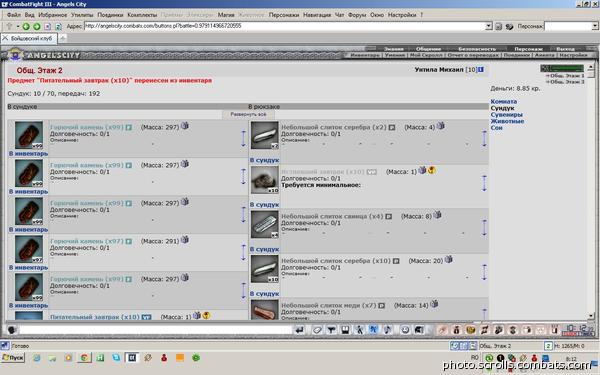Open the Навигация menu

point(317,15)
